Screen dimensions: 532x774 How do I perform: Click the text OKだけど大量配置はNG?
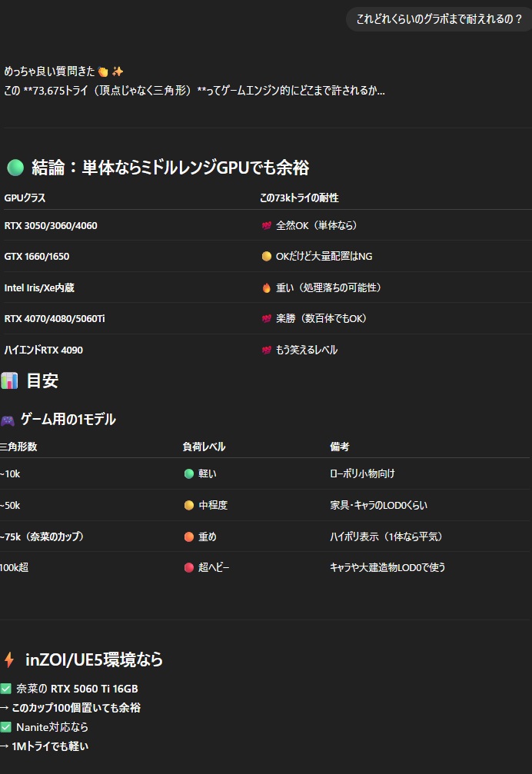click(x=324, y=256)
